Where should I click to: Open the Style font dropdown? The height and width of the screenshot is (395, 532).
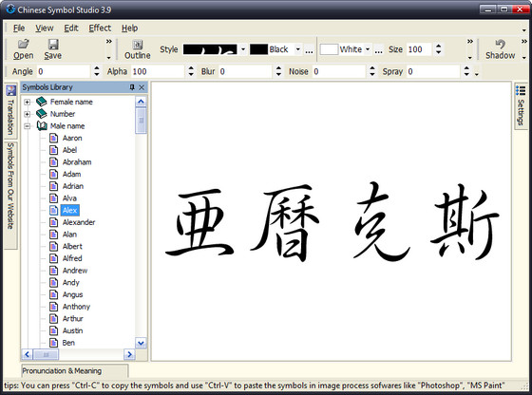coord(243,49)
